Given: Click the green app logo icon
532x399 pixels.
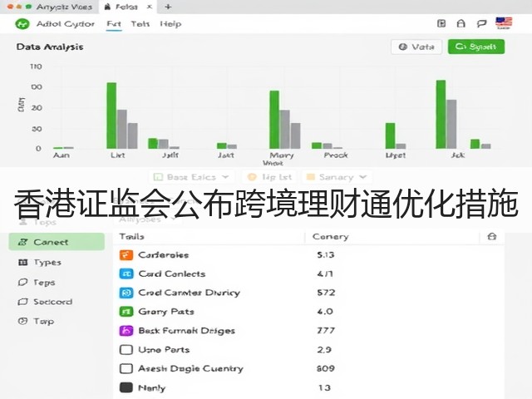Looking at the screenshot, I should pyautogui.click(x=22, y=24).
